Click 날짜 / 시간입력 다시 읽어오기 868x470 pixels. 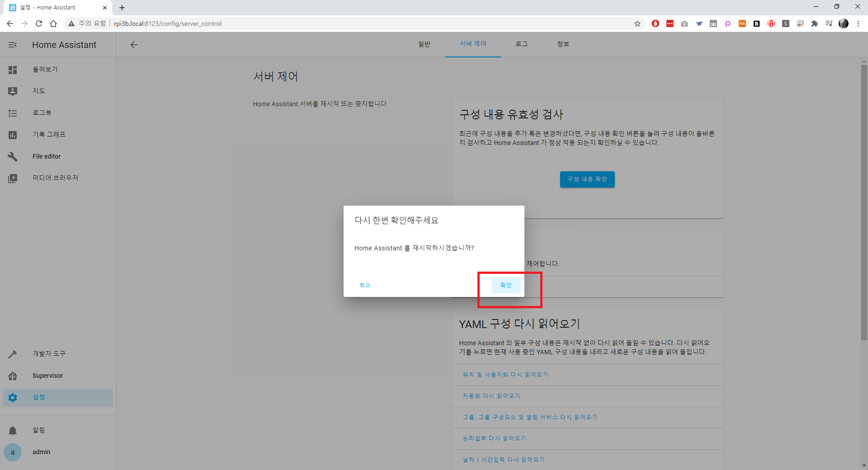point(504,460)
